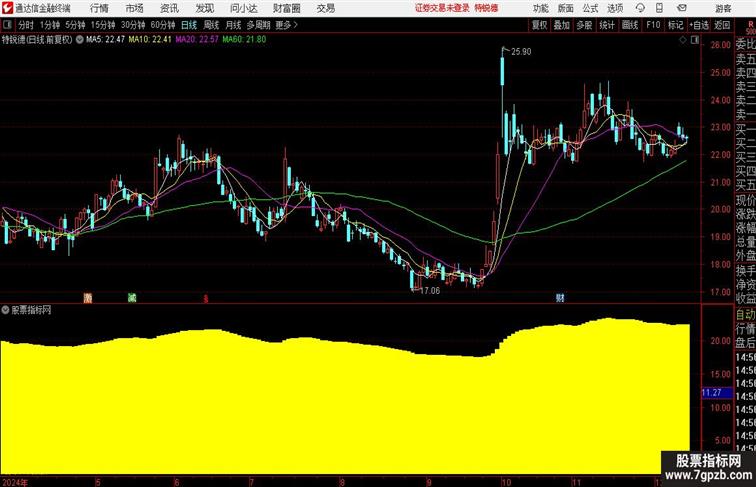The height and width of the screenshot is (487, 756).
Task: Click the 2024年 date axis label
Action: point(15,482)
